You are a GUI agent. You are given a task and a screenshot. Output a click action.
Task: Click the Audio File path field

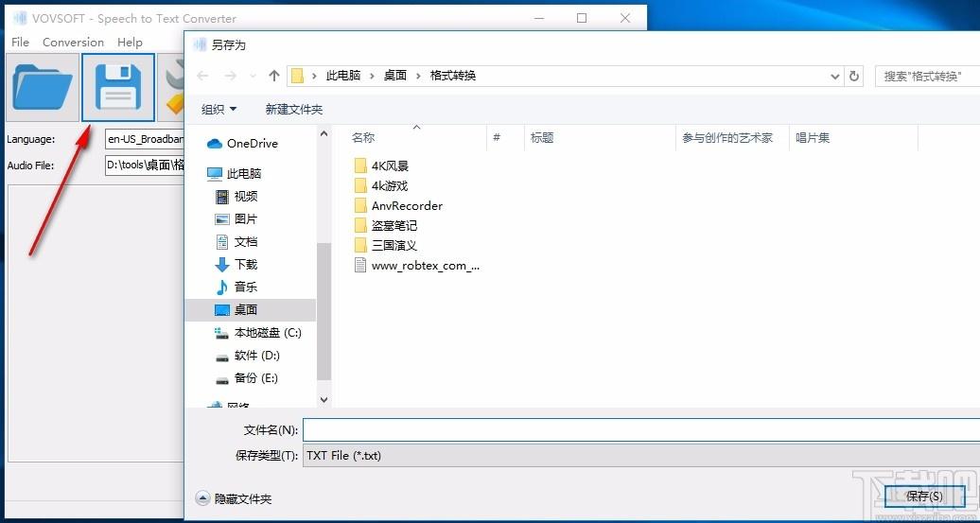point(145,166)
